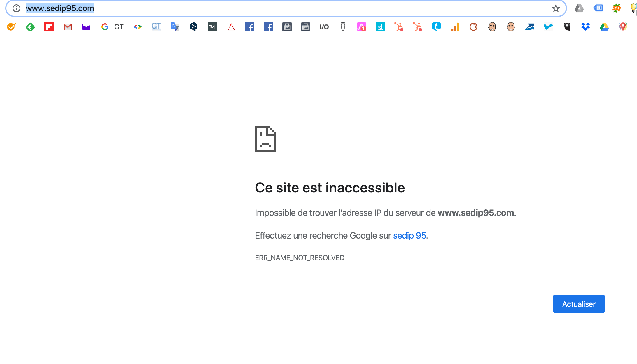This screenshot has width=637, height=364.
Task: Open the Gmail bookmark
Action: pos(68,27)
